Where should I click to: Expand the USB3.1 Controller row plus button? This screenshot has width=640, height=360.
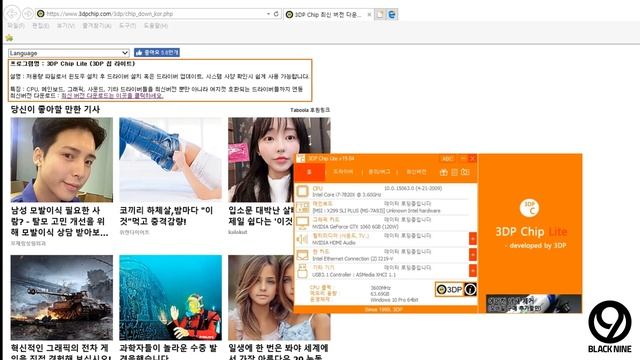[473, 270]
